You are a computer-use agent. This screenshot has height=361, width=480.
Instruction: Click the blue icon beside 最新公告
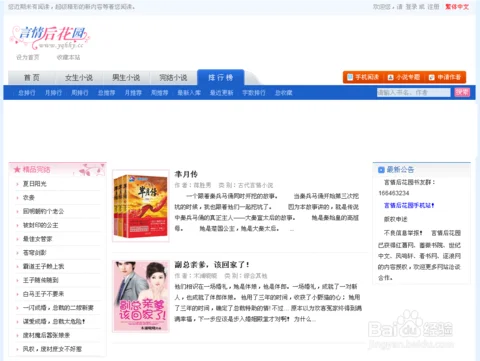tap(381, 170)
